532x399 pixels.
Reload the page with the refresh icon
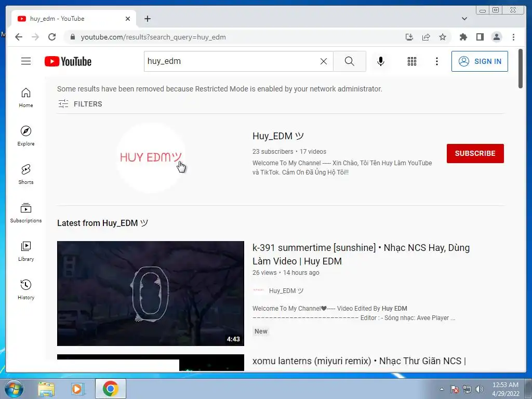(52, 37)
